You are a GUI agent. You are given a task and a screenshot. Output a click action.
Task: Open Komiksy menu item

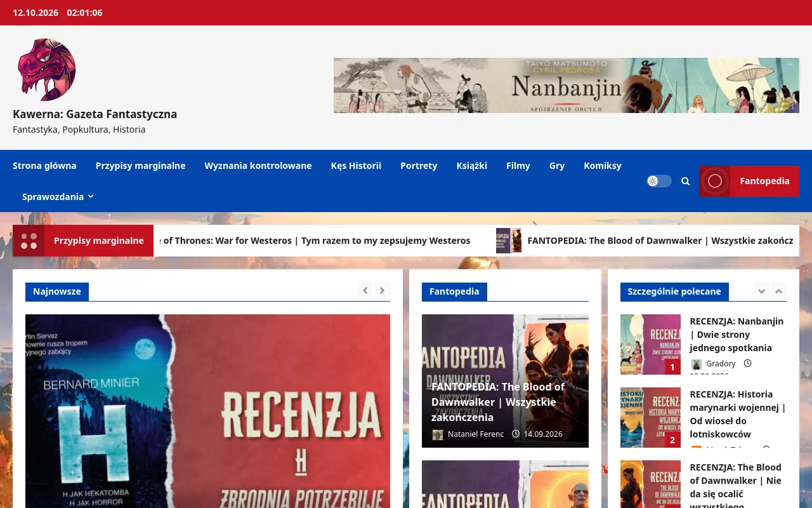[x=603, y=166]
